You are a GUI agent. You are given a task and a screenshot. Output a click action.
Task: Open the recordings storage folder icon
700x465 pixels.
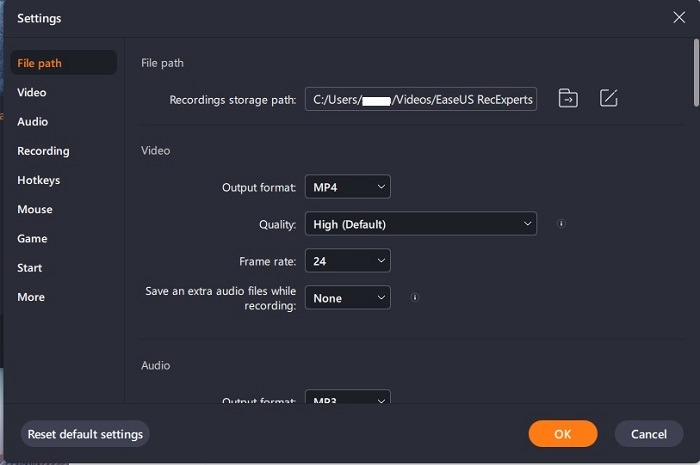[568, 98]
